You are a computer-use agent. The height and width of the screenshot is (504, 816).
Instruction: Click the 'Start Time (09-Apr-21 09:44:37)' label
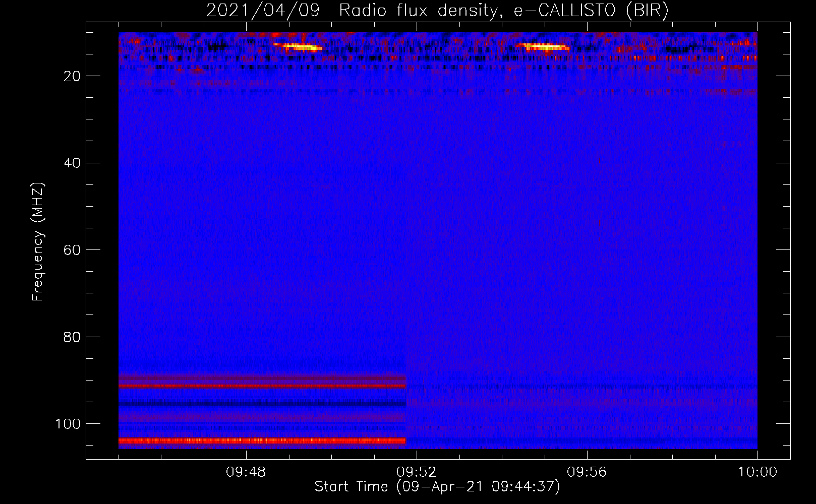[x=437, y=487]
